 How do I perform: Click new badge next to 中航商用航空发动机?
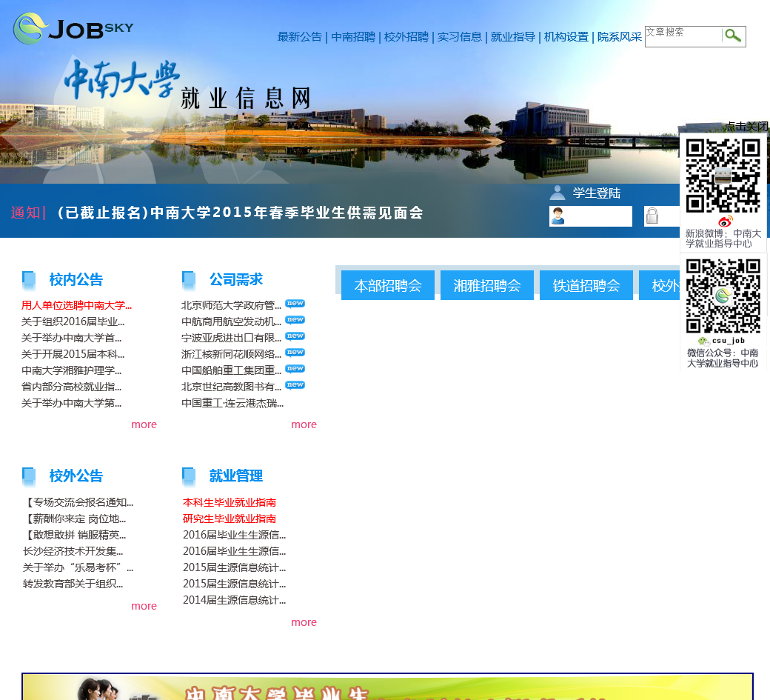tap(295, 320)
